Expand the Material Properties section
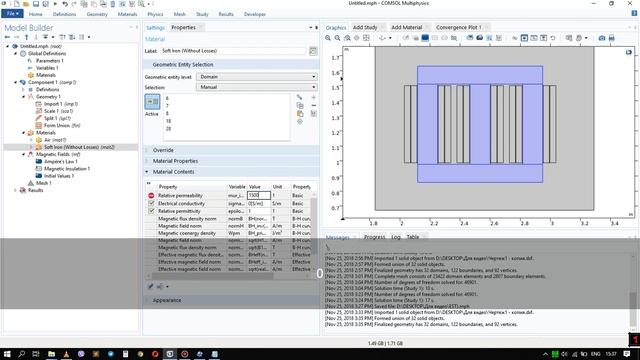This screenshot has height=360, width=640. click(147, 161)
